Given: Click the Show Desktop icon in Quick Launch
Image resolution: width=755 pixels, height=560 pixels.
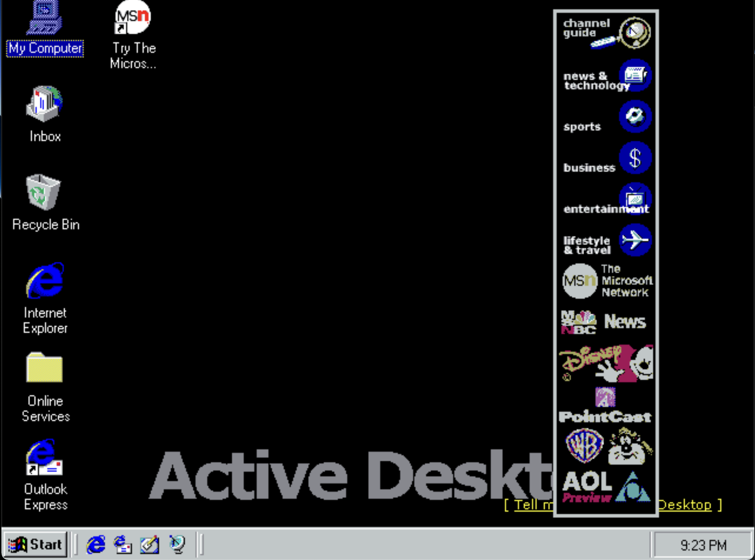Looking at the screenshot, I should (149, 545).
